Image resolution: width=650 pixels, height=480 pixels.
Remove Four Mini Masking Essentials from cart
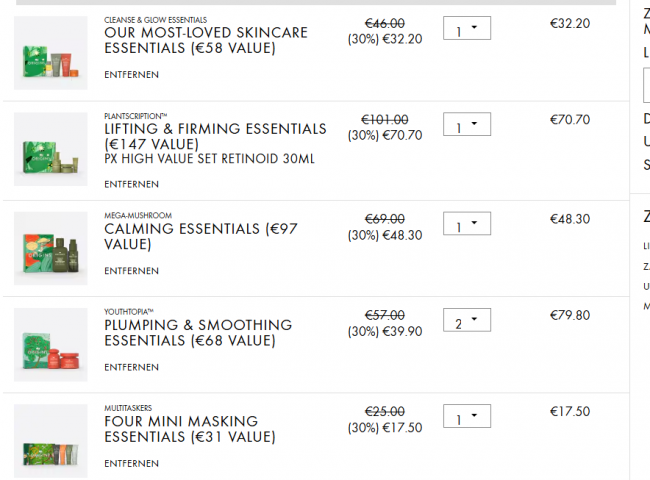(x=131, y=463)
